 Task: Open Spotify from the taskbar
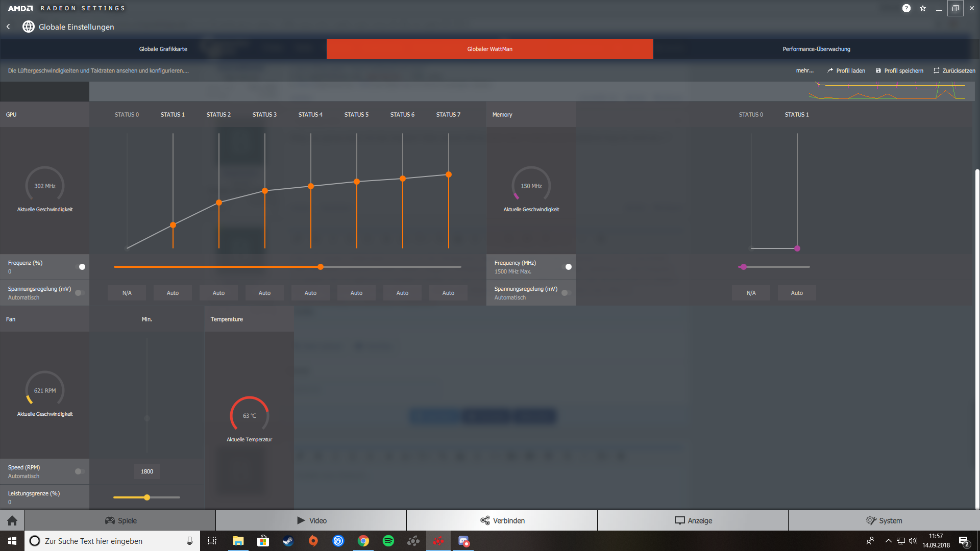[x=388, y=541]
